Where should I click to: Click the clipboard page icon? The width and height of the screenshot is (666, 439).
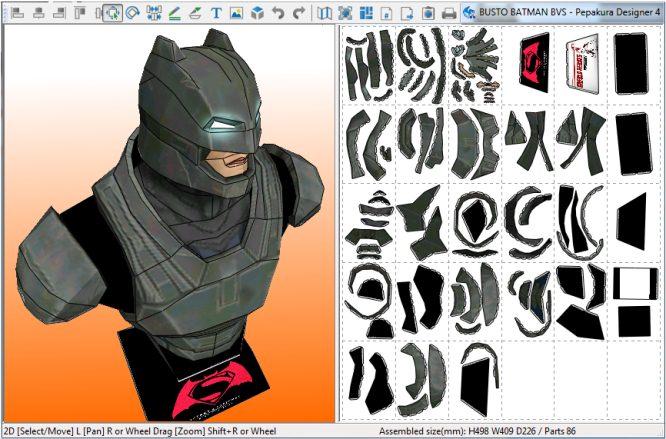click(x=428, y=13)
